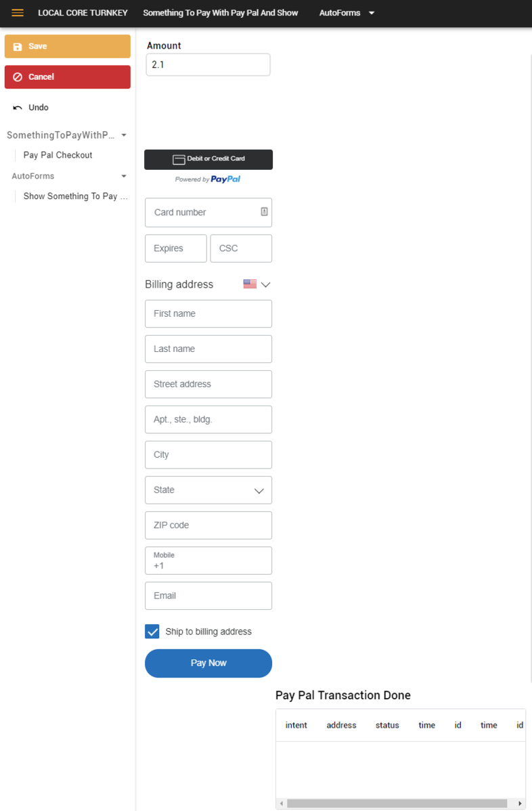532x811 pixels.
Task: Click the PayPal logo
Action: pyautogui.click(x=225, y=179)
